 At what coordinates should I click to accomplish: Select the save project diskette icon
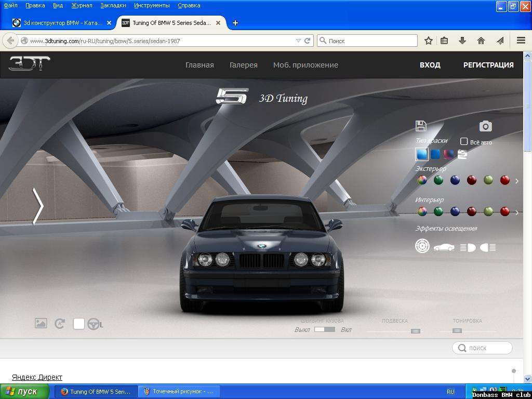pyautogui.click(x=421, y=125)
